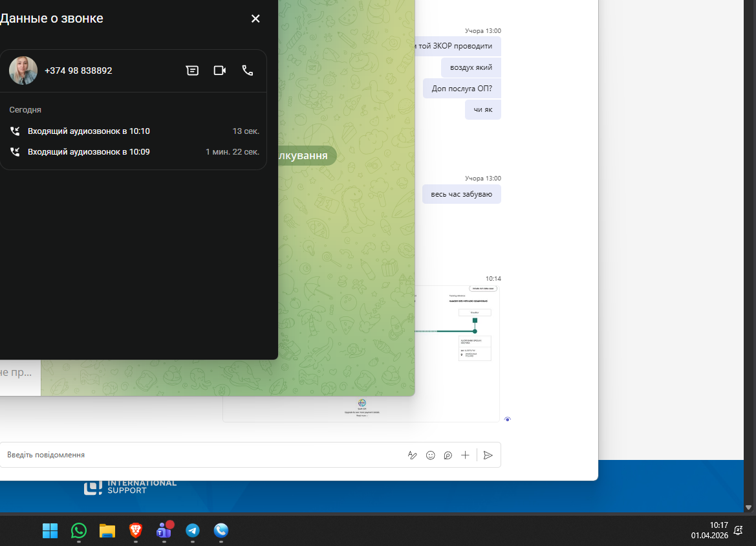This screenshot has width=756, height=546.
Task: Click the 'лкування' date badge in Telegram
Action: point(308,155)
